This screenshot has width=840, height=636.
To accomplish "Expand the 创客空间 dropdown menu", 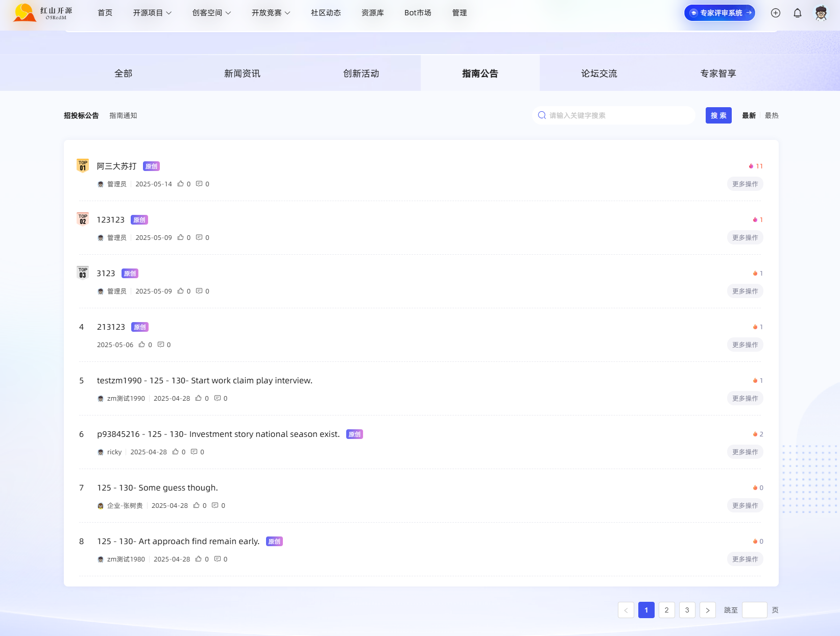I will coord(211,13).
